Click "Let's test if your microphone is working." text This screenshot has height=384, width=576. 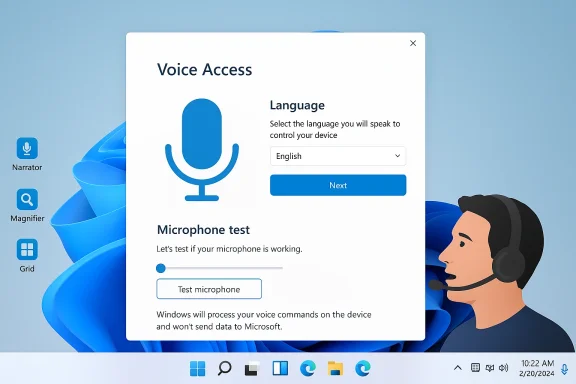pyautogui.click(x=230, y=249)
